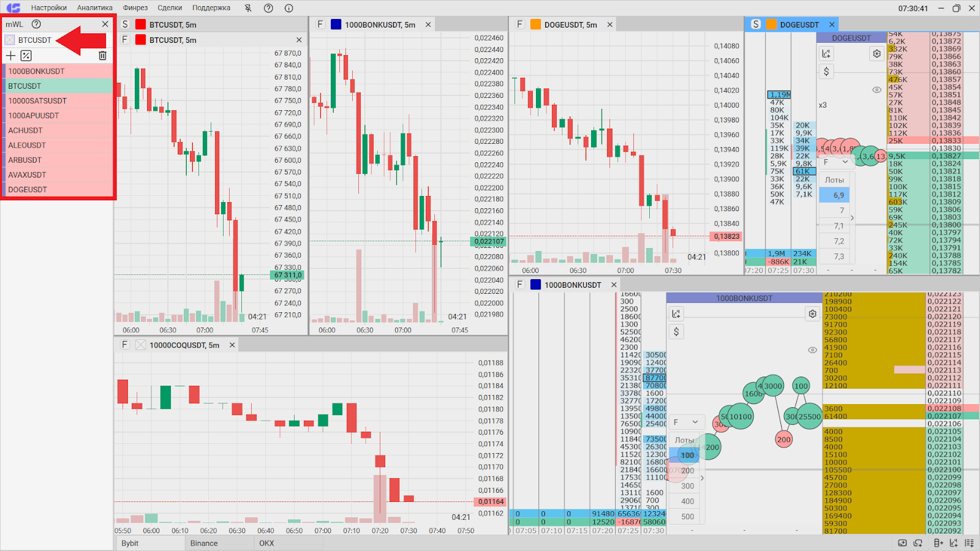Delete watchlist entry using the trash icon
The width and height of the screenshot is (980, 551).
102,56
